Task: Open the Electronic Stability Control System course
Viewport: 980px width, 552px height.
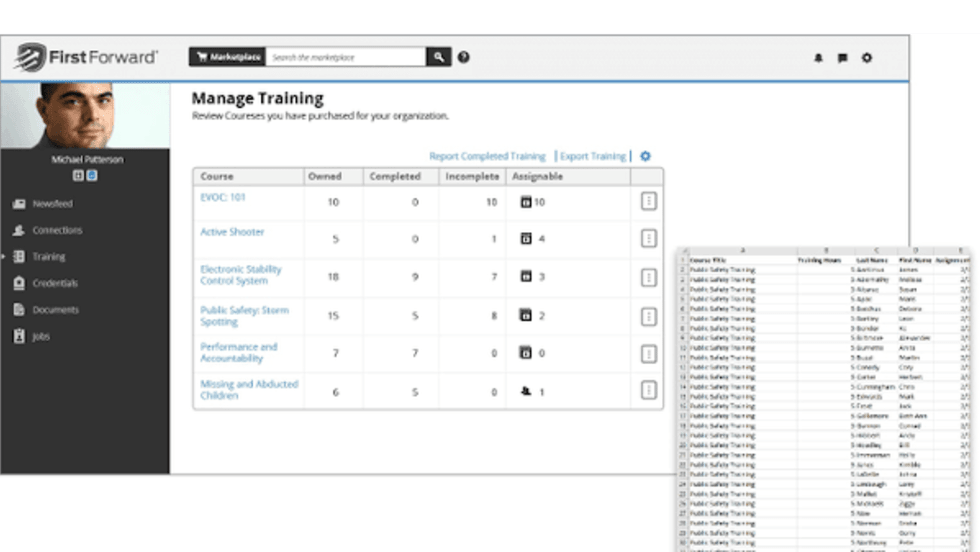Action: click(x=241, y=275)
